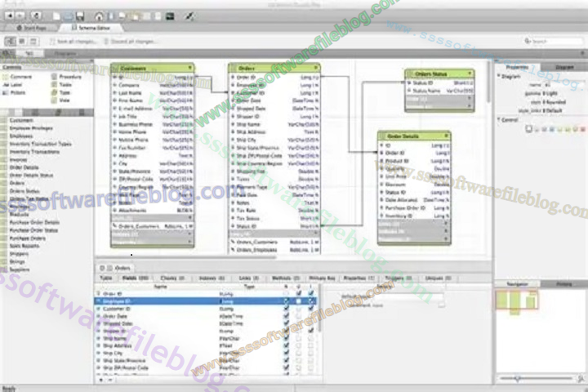Open the Methods tab in Orders panel
588x392 pixels.
(285, 278)
